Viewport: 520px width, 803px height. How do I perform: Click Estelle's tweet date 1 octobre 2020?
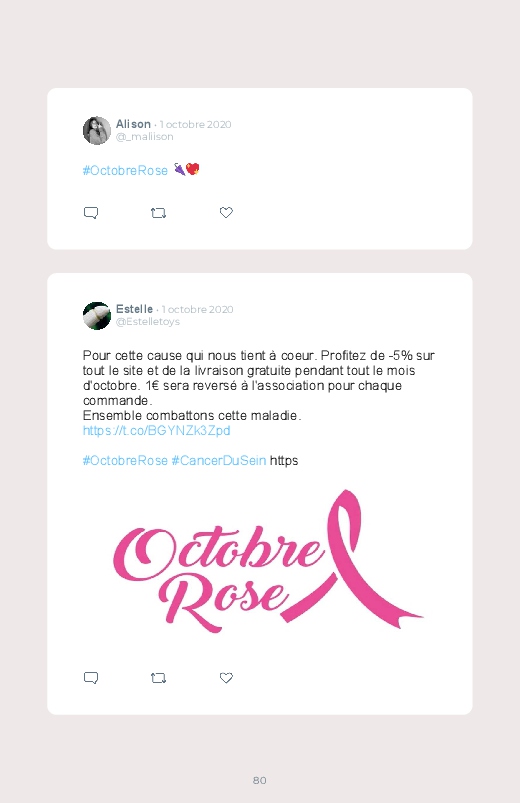[x=197, y=309]
